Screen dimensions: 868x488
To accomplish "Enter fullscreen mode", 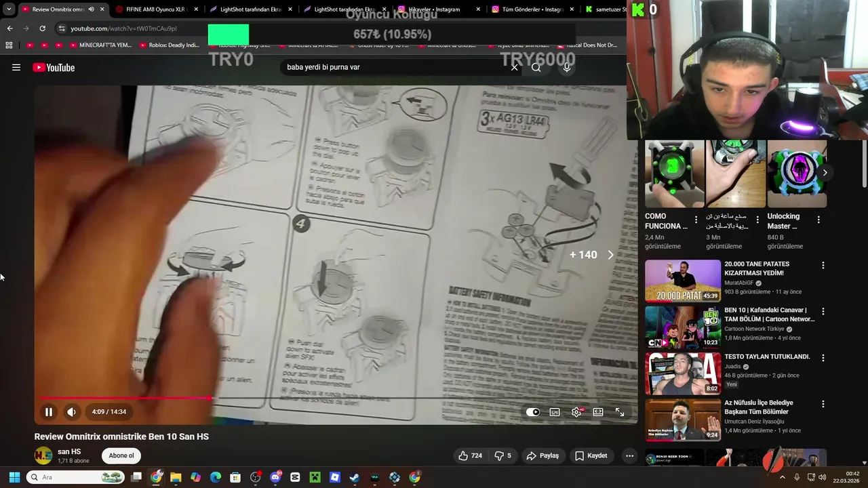I will (x=620, y=412).
